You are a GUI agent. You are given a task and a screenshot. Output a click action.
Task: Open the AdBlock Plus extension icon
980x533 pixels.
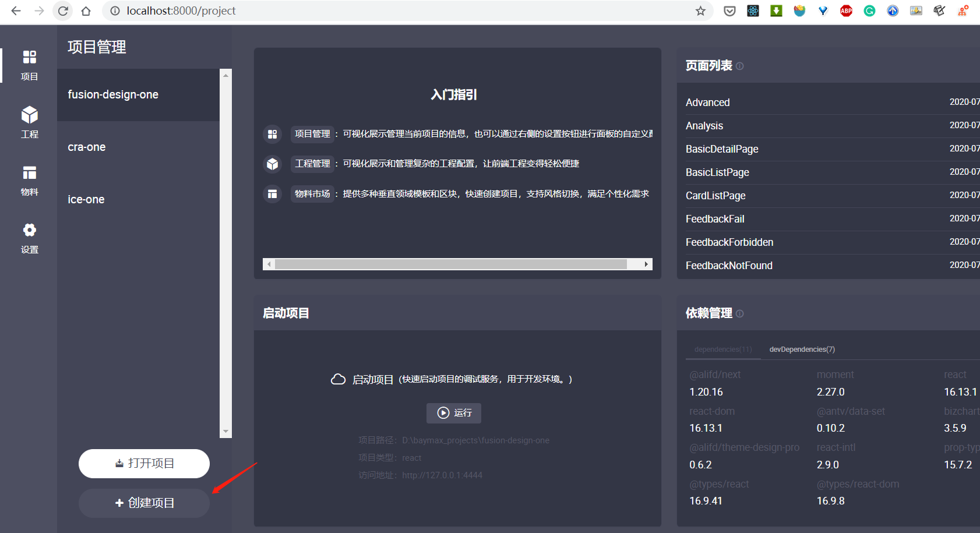(846, 11)
